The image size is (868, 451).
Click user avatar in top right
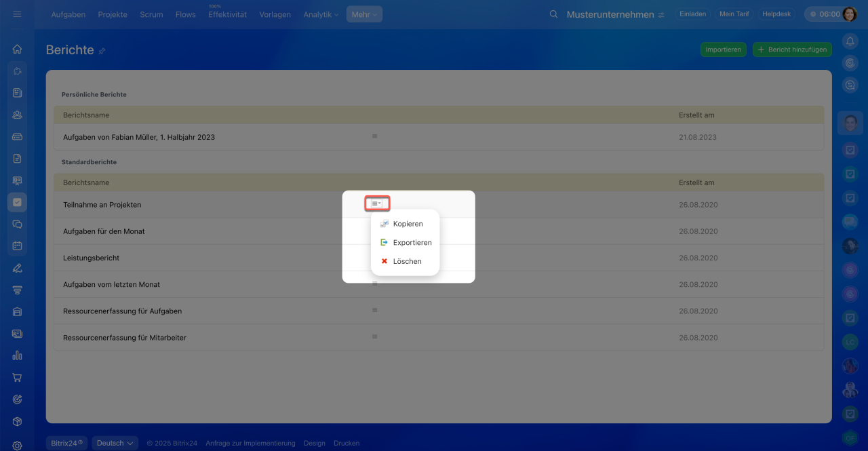pyautogui.click(x=850, y=14)
